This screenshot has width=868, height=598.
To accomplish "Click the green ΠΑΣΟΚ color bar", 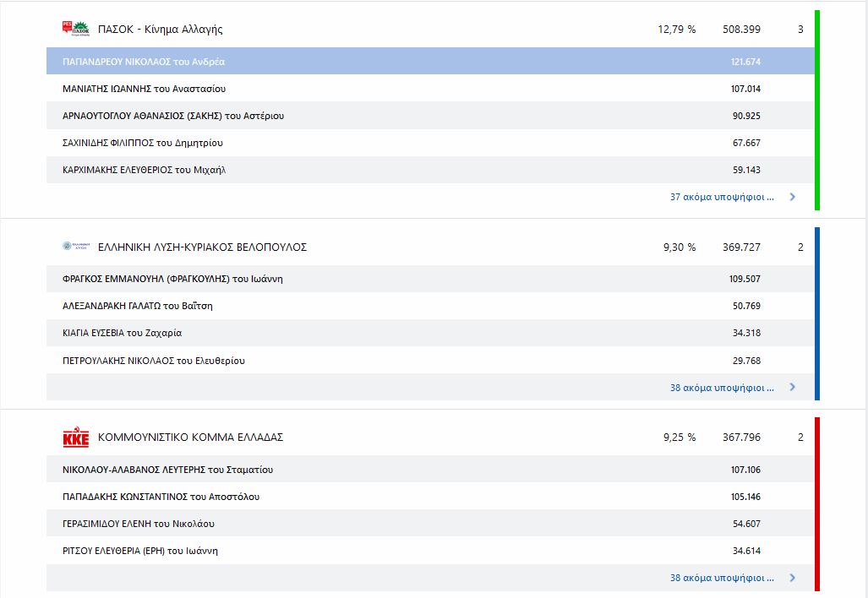I will point(817,110).
